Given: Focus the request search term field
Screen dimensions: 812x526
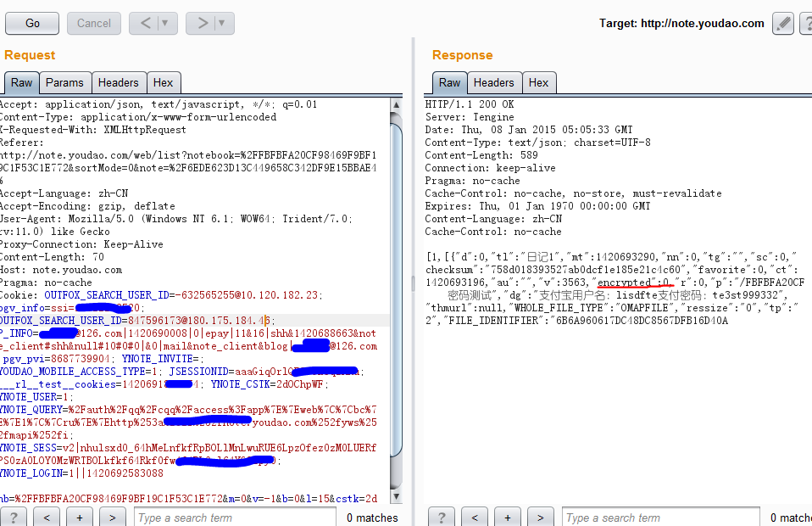Looking at the screenshot, I should coord(235,518).
